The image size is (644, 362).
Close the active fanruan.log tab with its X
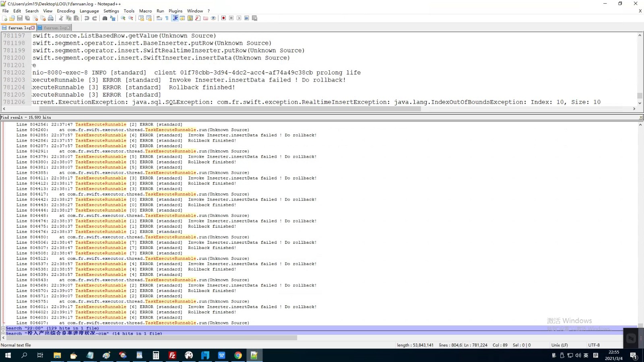(33, 28)
